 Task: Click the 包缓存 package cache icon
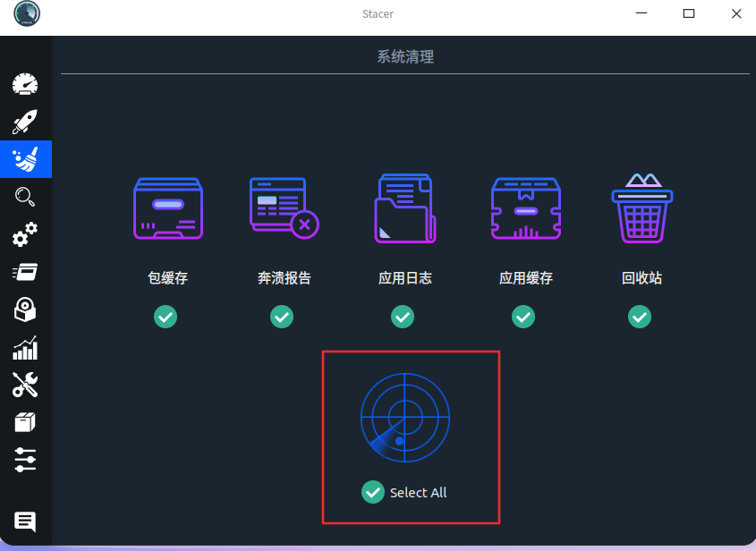(168, 208)
